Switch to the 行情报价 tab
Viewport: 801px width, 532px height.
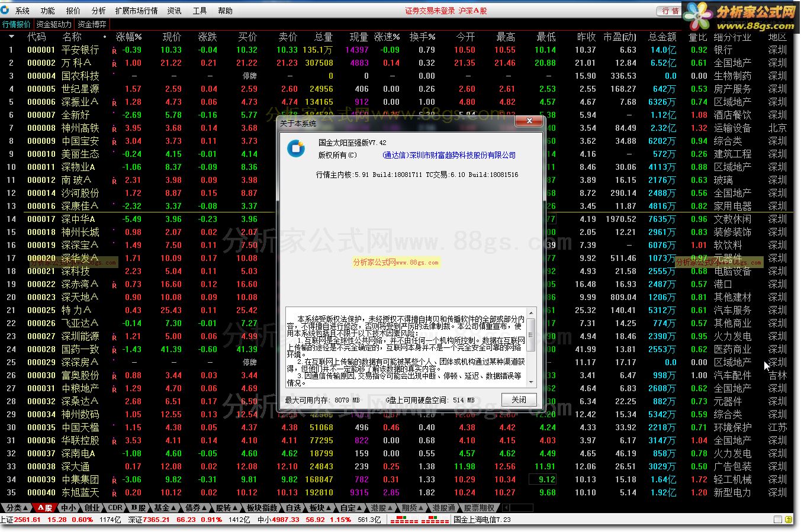tap(17, 24)
